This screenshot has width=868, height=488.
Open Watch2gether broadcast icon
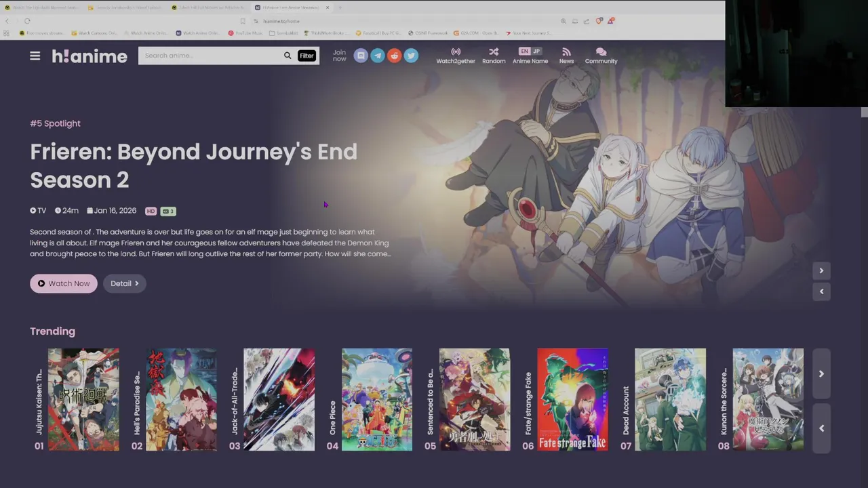coord(456,52)
